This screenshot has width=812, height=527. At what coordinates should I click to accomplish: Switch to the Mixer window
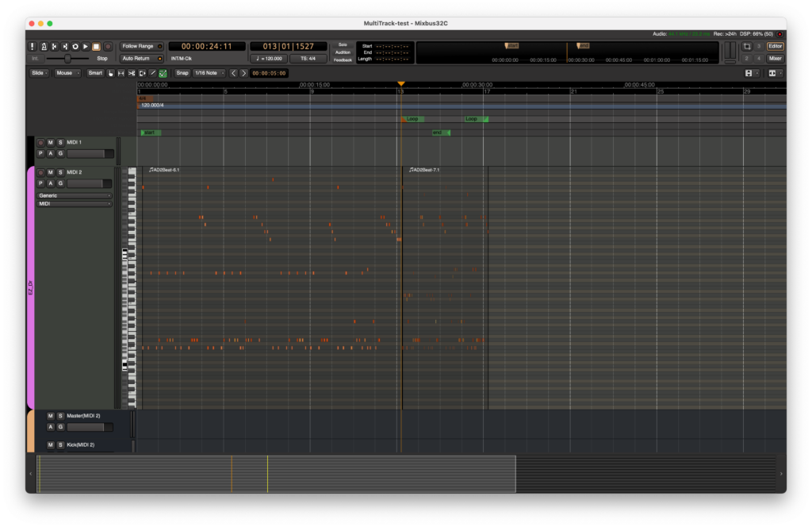click(775, 58)
